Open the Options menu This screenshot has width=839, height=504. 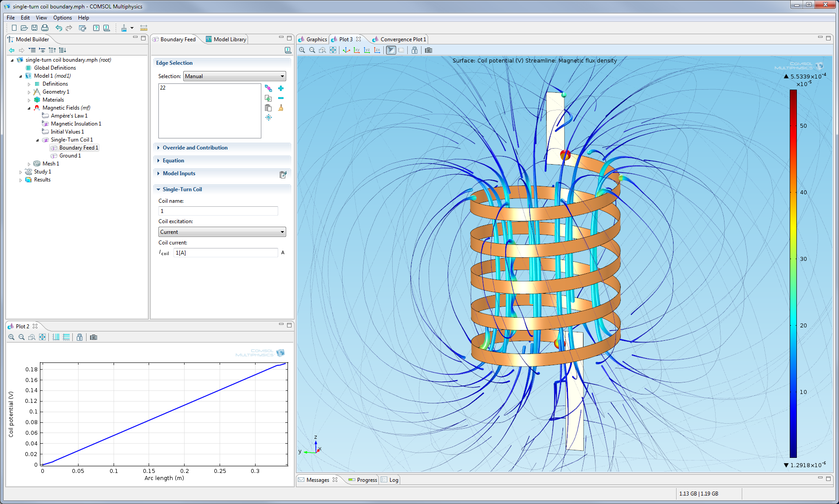62,18
